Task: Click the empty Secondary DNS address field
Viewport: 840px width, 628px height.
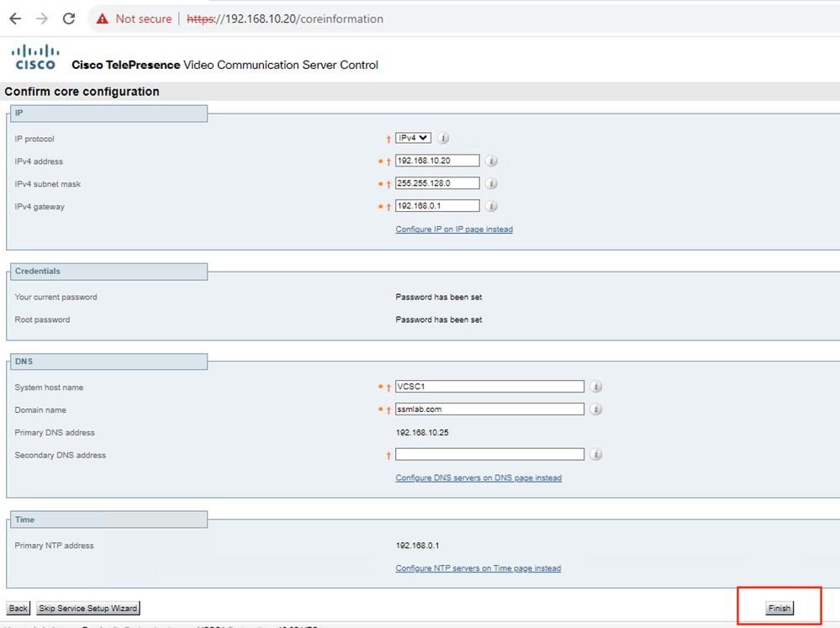Action: [x=489, y=454]
